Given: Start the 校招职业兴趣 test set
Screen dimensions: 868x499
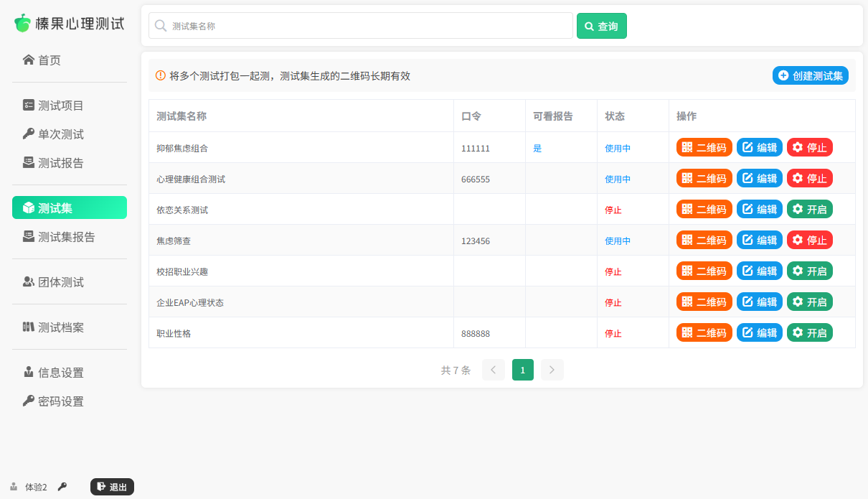Looking at the screenshot, I should tap(810, 271).
